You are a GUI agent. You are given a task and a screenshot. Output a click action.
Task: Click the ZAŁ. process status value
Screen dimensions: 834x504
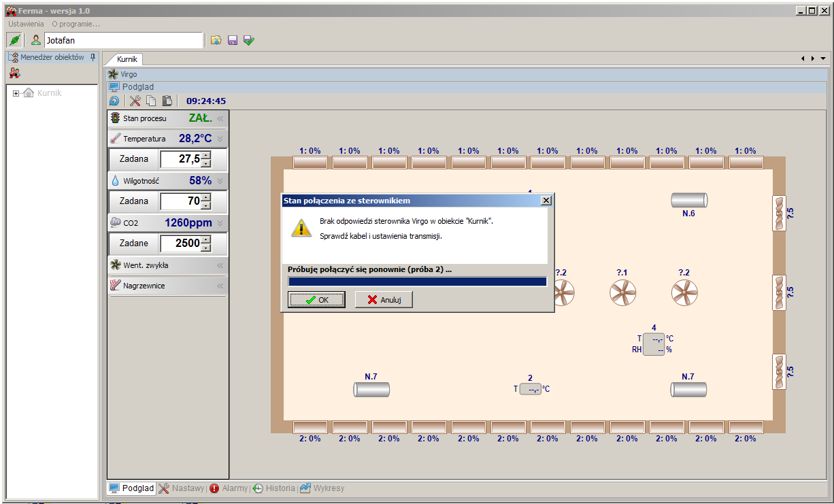pos(201,118)
